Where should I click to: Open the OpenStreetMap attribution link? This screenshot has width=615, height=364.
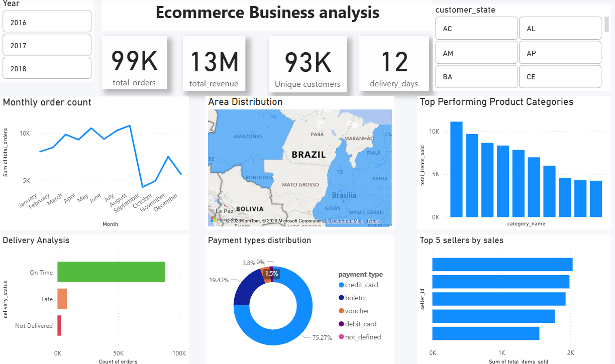[344, 221]
